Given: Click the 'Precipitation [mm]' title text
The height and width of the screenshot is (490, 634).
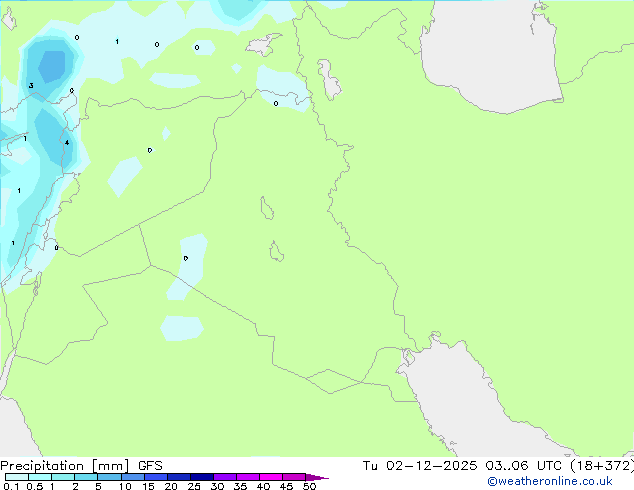Looking at the screenshot, I should click(65, 466).
